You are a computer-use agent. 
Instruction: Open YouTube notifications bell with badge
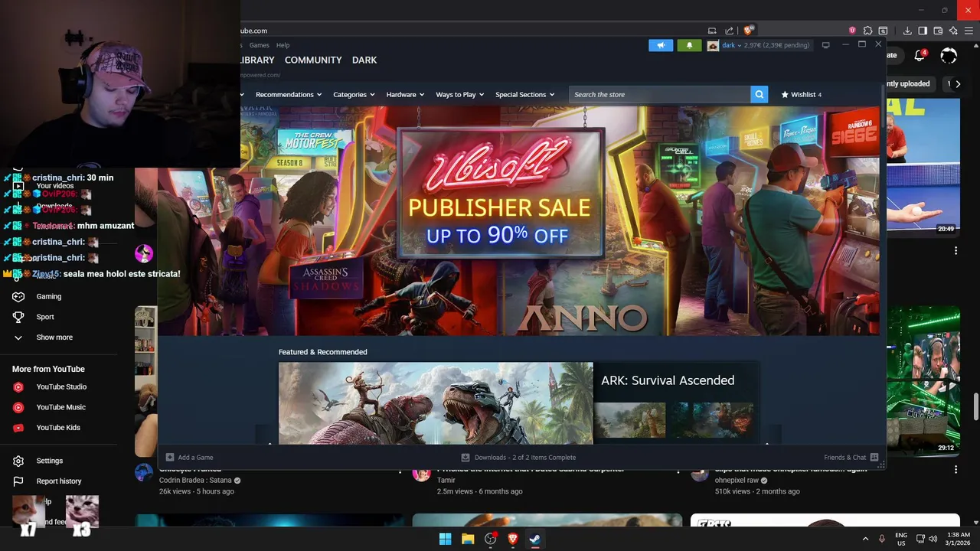coord(920,55)
